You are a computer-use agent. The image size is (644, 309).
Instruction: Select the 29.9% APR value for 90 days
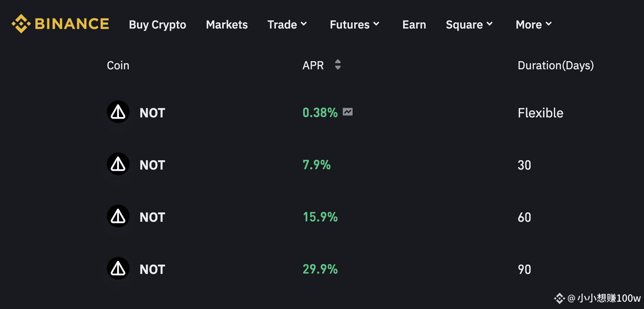320,269
